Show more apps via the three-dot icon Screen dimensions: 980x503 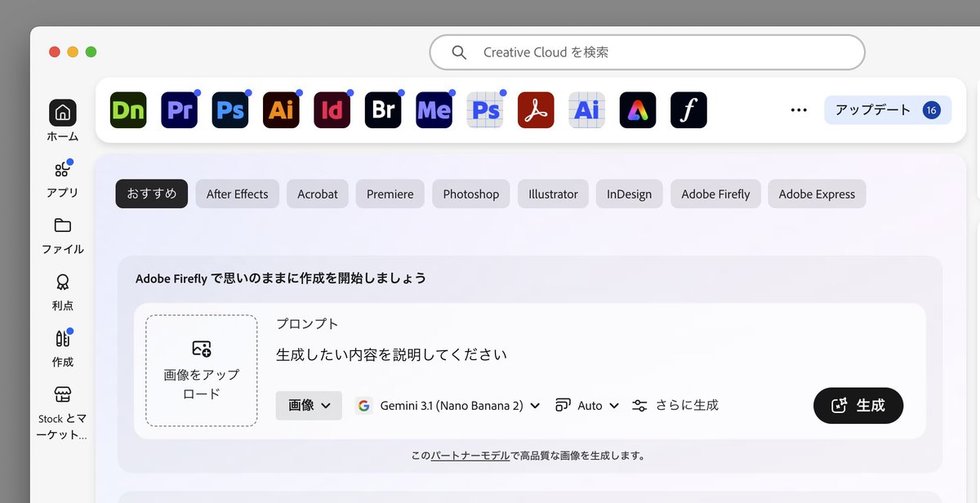point(799,110)
